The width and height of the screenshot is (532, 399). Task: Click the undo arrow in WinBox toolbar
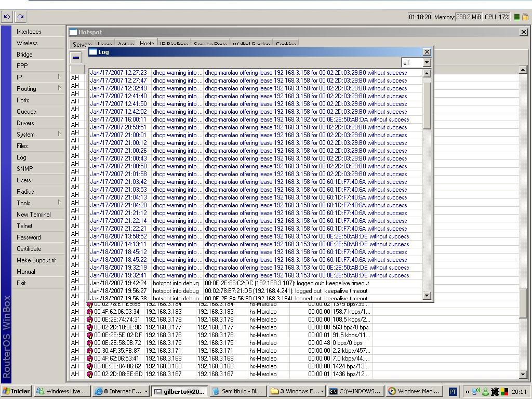click(x=7, y=17)
